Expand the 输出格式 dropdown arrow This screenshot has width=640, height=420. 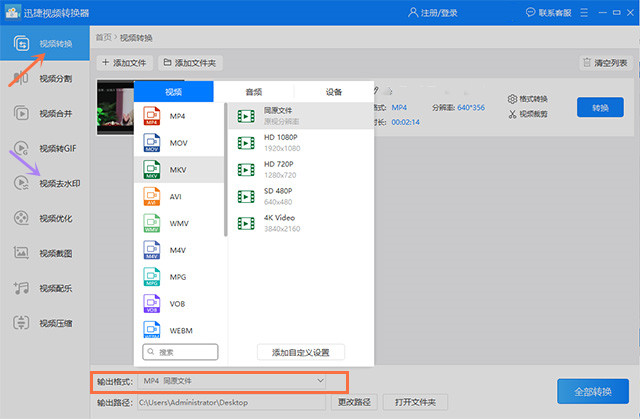tap(320, 381)
